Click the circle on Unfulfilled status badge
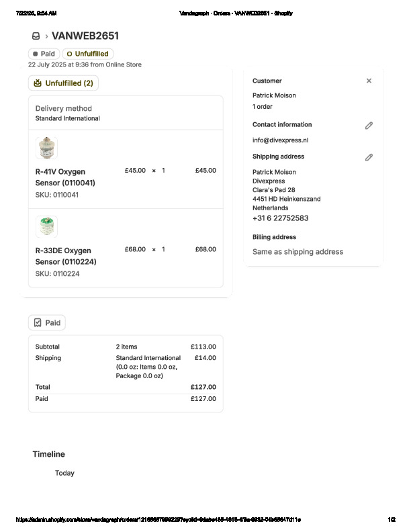 coord(70,54)
